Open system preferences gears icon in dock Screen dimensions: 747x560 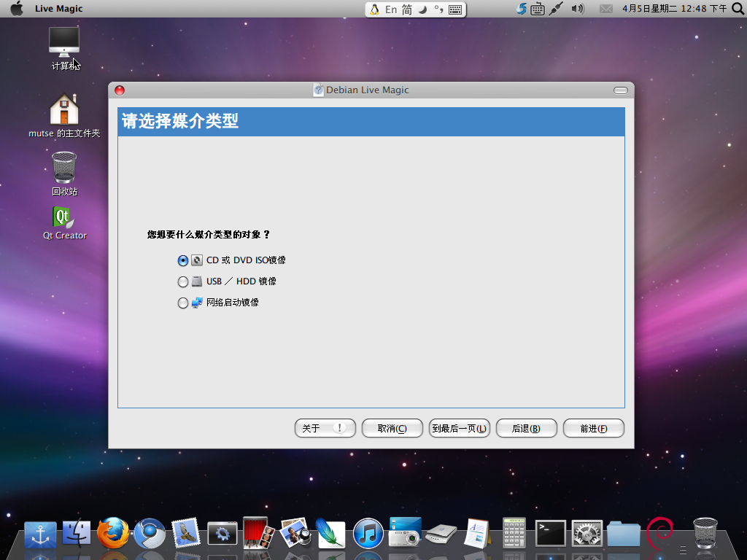point(587,533)
